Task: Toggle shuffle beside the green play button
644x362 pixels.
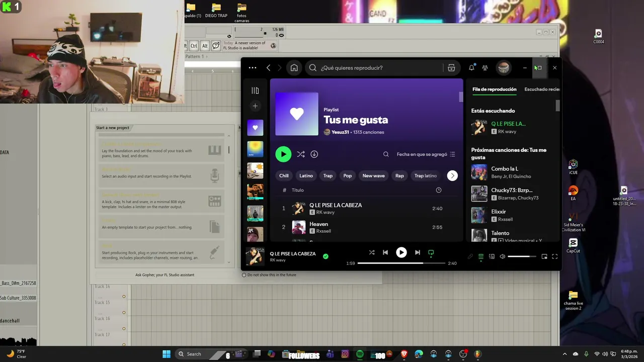Action: 301,154
